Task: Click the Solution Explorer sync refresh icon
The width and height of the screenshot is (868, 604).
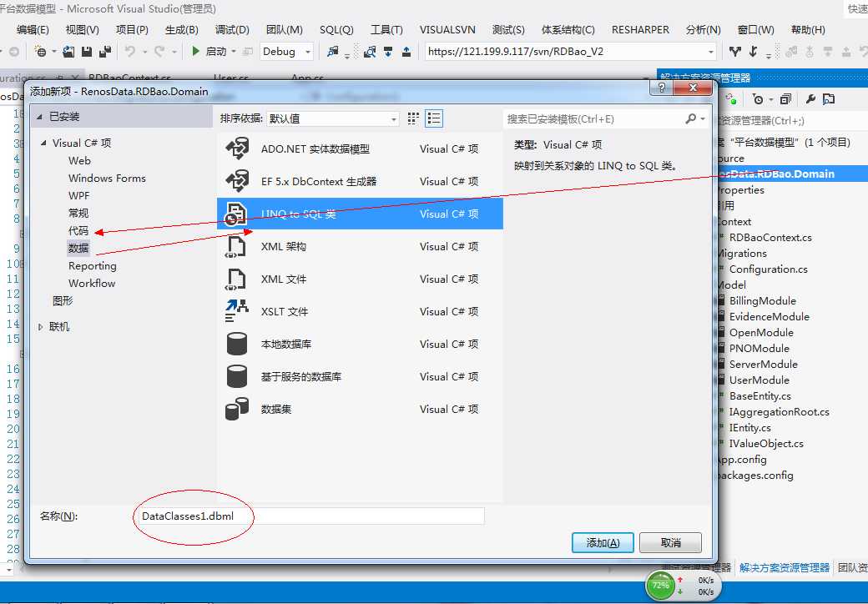Action: point(731,99)
